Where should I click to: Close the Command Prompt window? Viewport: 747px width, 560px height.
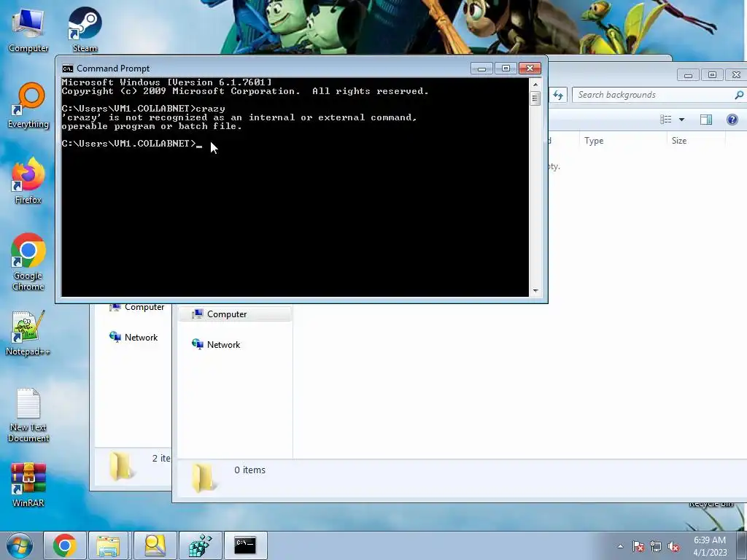click(x=530, y=69)
